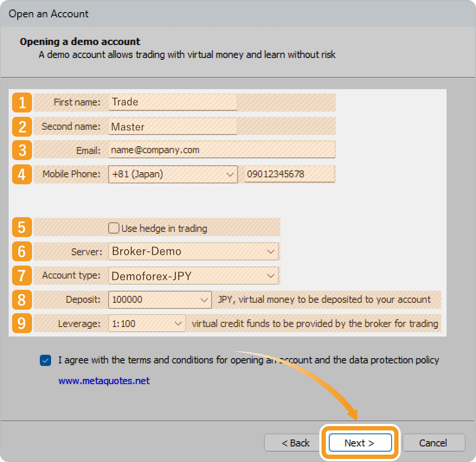The width and height of the screenshot is (476, 462).
Task: Click the Next button
Action: pos(360,443)
